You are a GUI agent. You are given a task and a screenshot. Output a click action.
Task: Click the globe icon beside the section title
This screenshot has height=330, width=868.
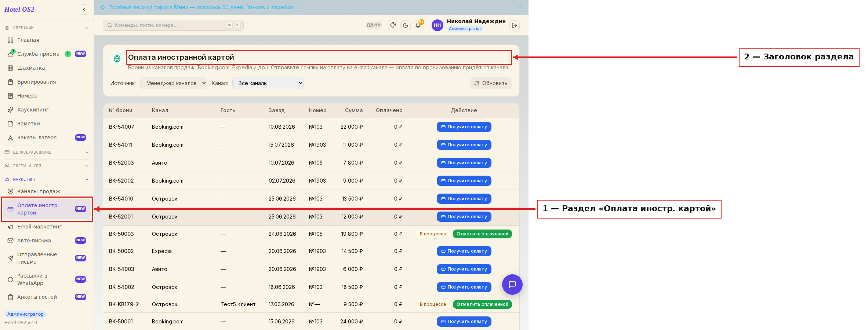117,59
